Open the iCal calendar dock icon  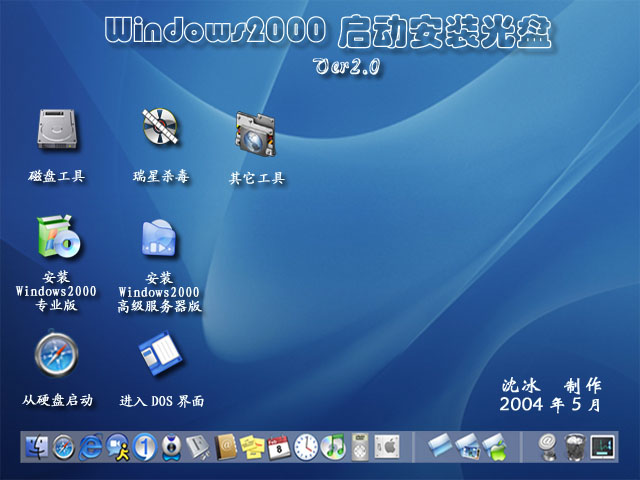(x=279, y=448)
